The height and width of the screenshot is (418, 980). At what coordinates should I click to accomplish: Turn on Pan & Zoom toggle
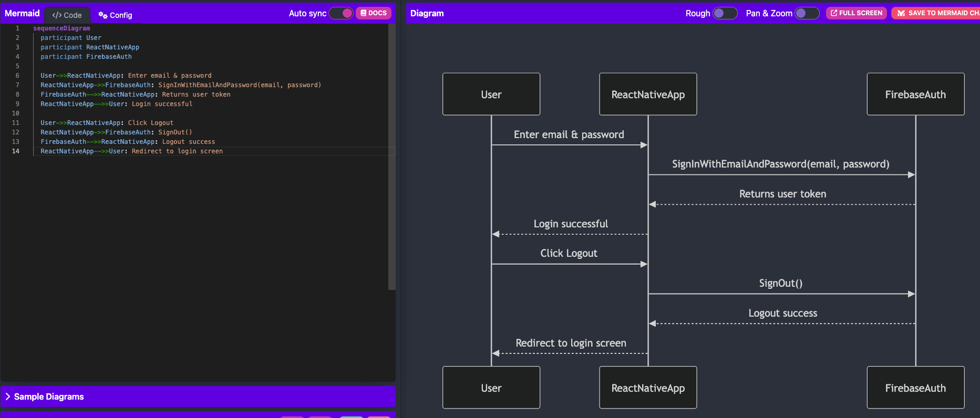point(807,13)
